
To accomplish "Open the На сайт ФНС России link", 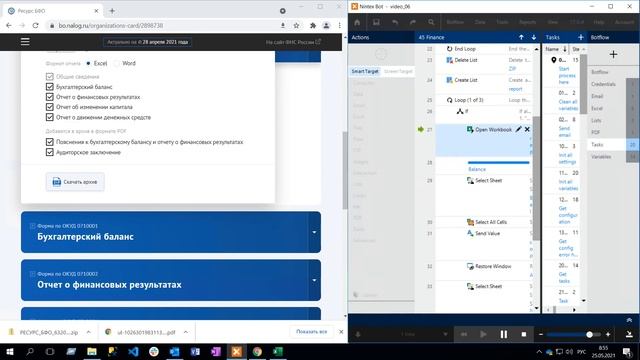I will [293, 42].
